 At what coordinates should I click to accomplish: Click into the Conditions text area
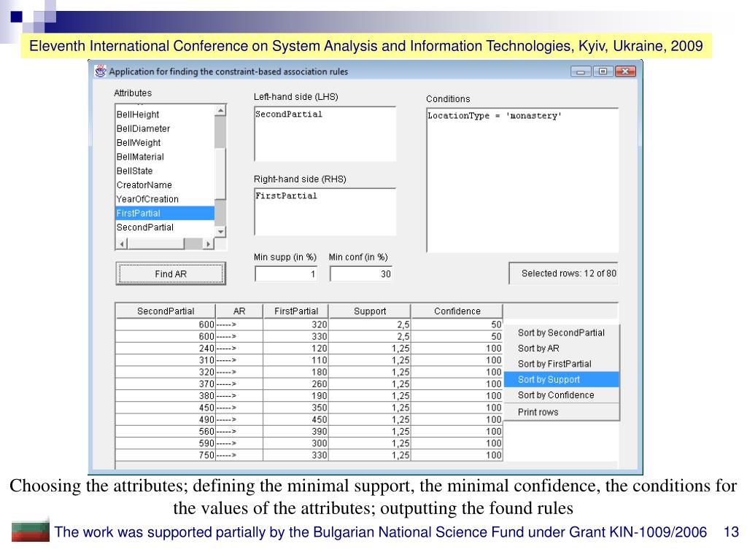point(522,180)
